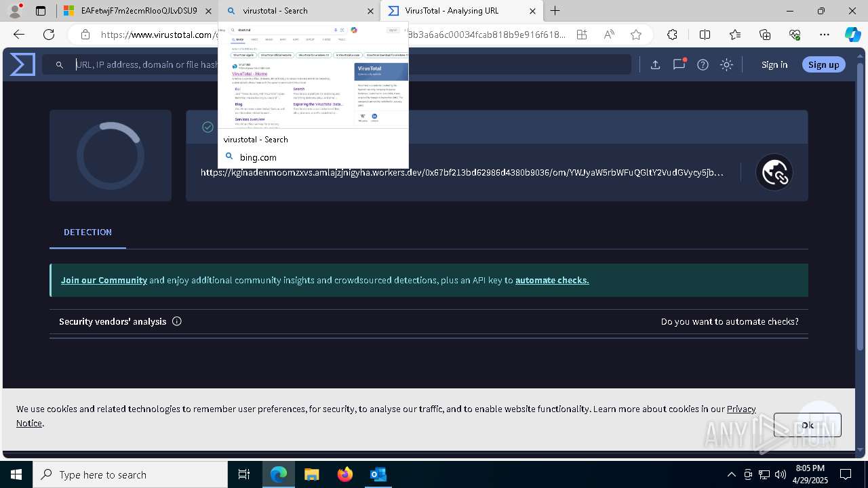This screenshot has height=488, width=868.
Task: Click the Type here to search box
Action: click(x=130, y=474)
